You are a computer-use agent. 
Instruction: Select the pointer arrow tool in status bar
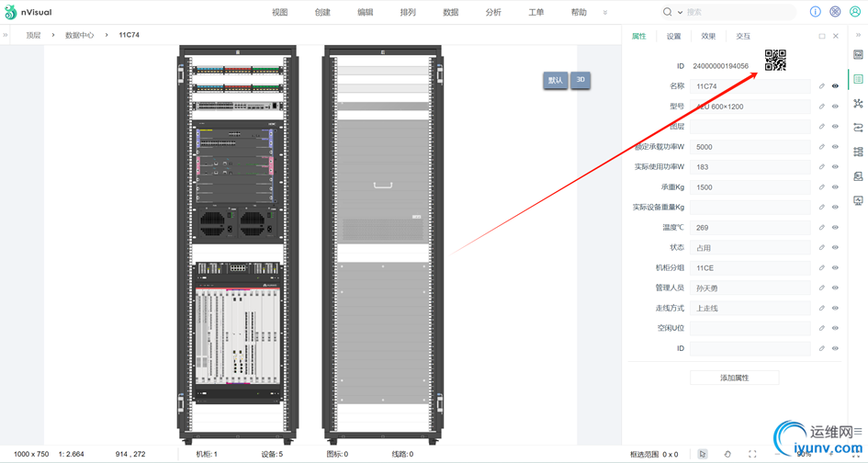[x=703, y=454]
